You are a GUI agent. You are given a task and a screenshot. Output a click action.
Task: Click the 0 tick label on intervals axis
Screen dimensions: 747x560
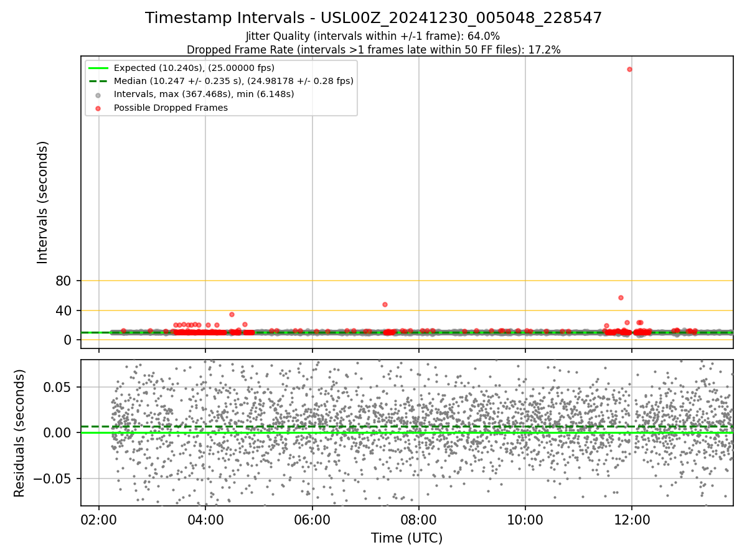68,340
